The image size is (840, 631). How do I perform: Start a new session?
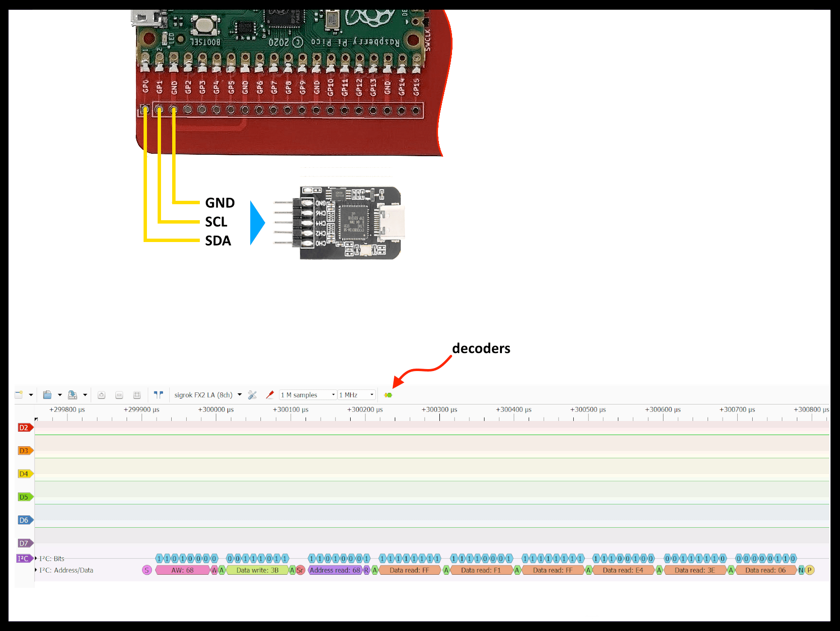18,394
